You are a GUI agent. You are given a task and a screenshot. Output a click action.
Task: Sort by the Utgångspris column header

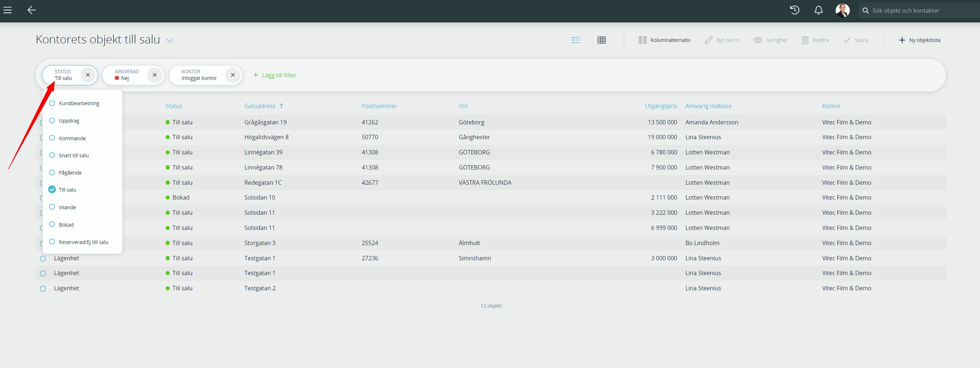click(x=661, y=106)
